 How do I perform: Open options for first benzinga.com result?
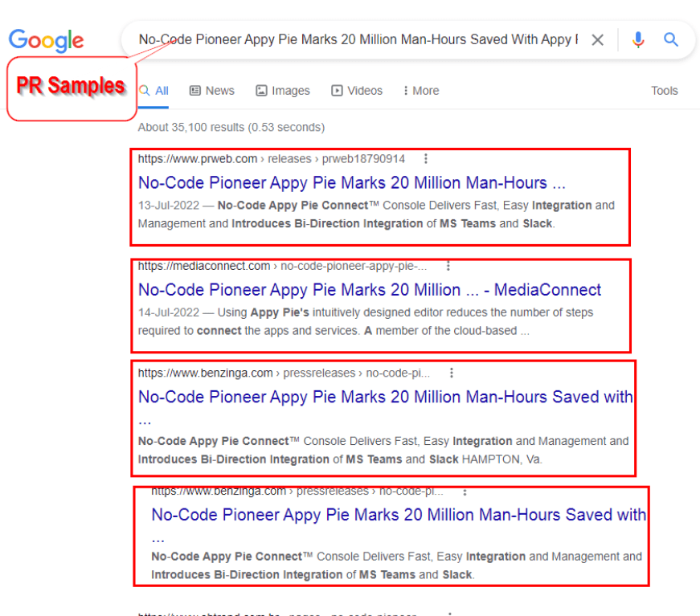click(452, 373)
